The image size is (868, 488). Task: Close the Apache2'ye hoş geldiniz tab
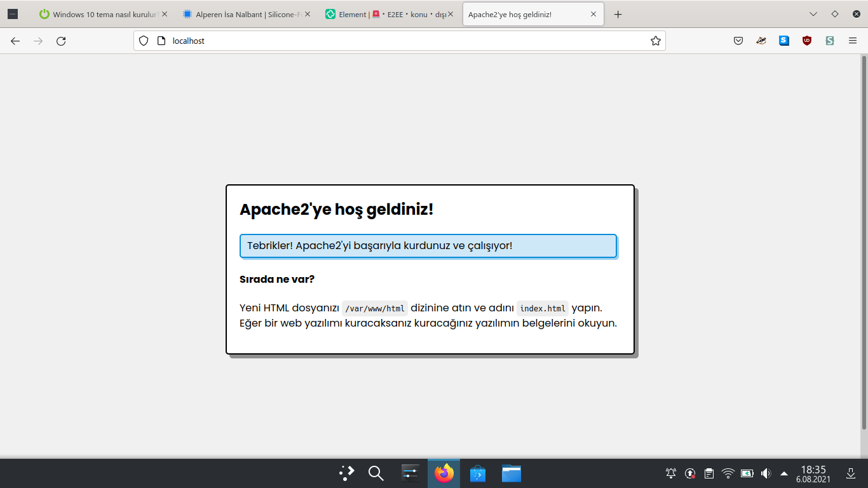pyautogui.click(x=593, y=14)
